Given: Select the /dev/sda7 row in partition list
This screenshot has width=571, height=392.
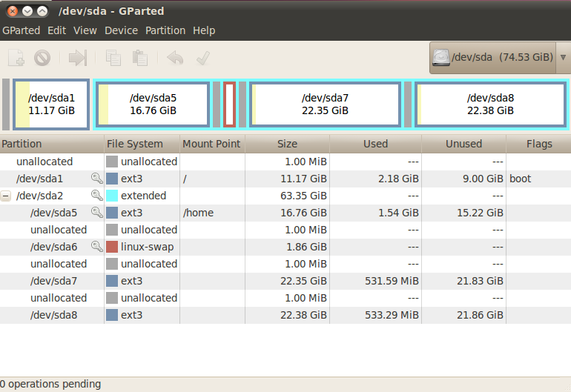Looking at the screenshot, I should pyautogui.click(x=285, y=281).
